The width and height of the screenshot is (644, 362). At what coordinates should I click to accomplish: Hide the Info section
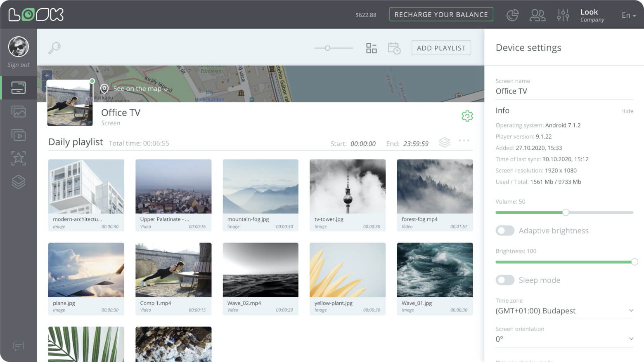tap(627, 111)
